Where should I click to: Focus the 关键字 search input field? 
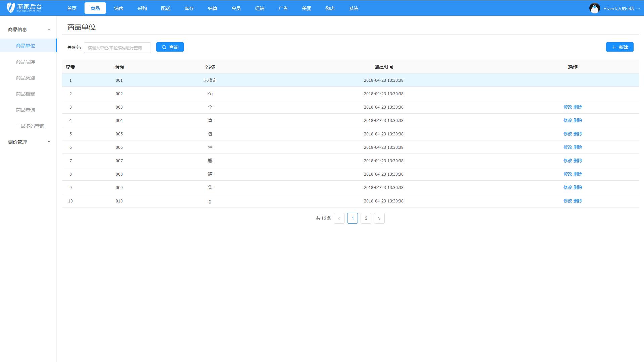pyautogui.click(x=117, y=48)
